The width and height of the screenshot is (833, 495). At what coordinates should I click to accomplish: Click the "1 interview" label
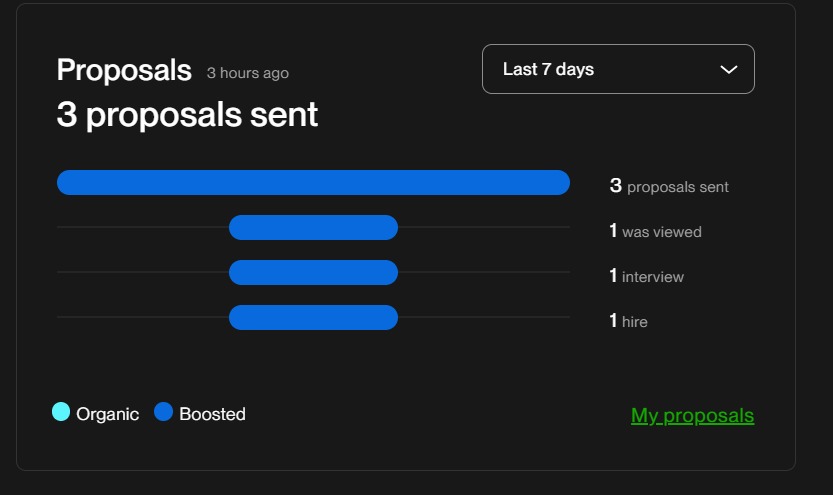pos(646,276)
